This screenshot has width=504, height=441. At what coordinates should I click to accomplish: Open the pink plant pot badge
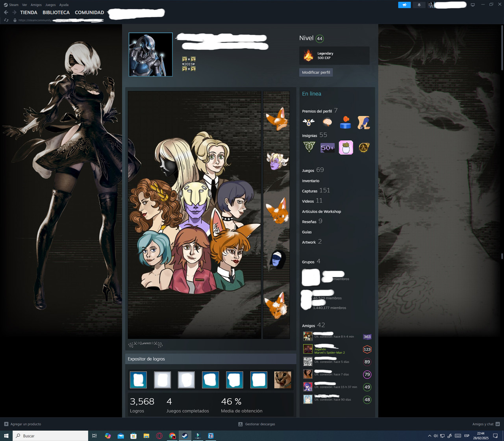(346, 148)
